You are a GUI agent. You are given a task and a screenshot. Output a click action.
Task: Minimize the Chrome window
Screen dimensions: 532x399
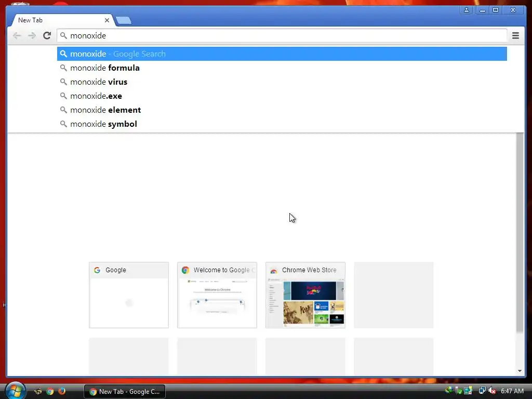tap(483, 10)
